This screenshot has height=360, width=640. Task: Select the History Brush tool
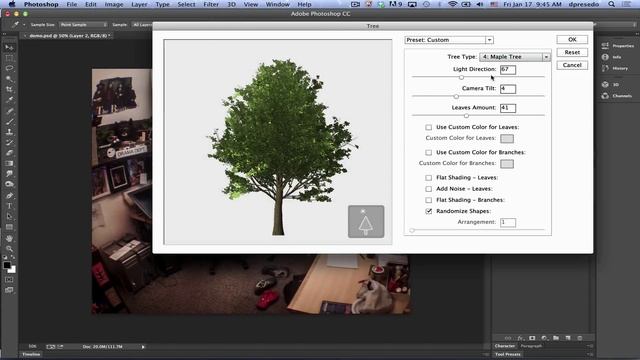(9, 142)
